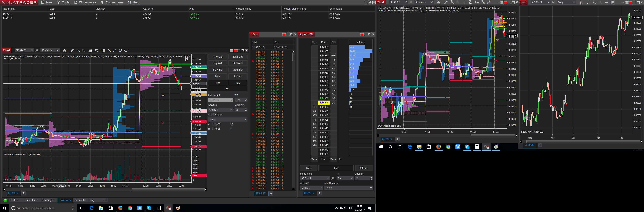644x212 pixels.
Task: Open Data Box in 60 Minute chart toolbar
Action: click(x=470, y=2)
